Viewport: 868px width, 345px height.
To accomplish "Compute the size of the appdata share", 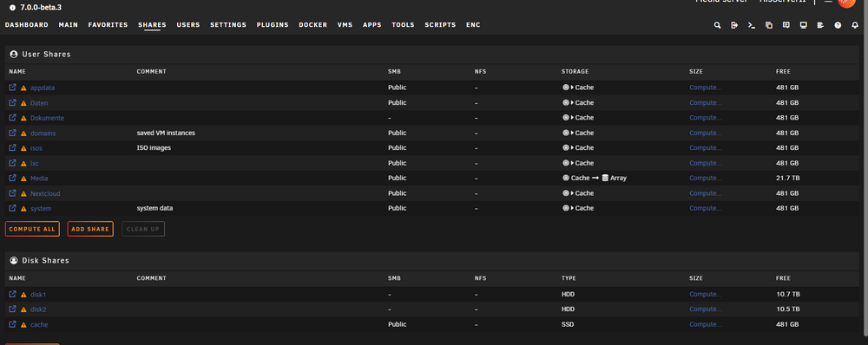I will (x=705, y=88).
